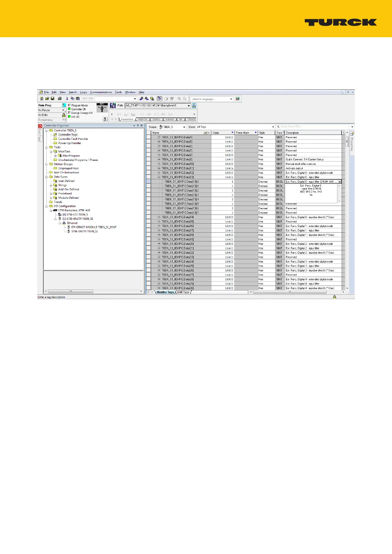392x554 pixels.
Task: Click the Toggle Controller Organizer toolbar icon
Action: coord(159,98)
